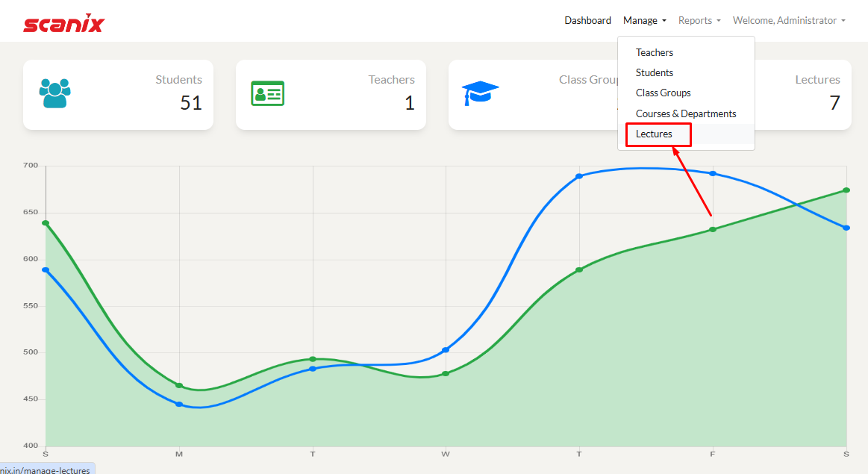The width and height of the screenshot is (868, 474).
Task: Click the blue data point on Wednesday
Action: tap(446, 349)
